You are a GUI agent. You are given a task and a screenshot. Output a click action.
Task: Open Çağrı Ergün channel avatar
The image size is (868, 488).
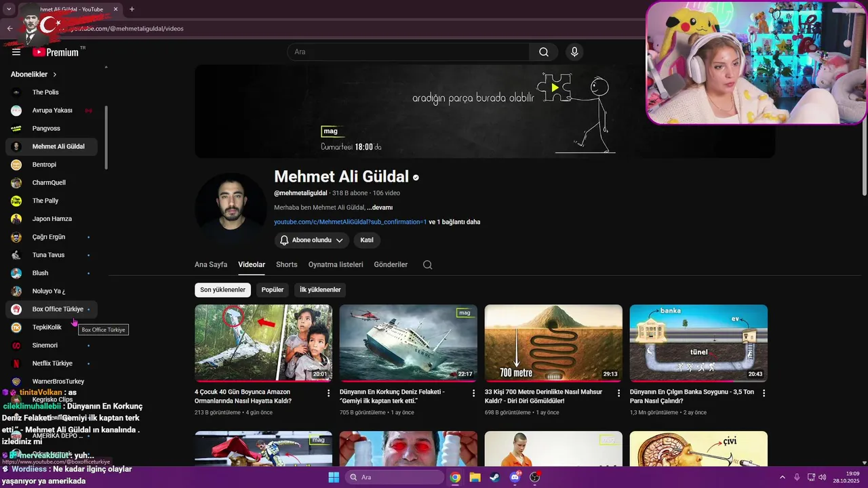tap(16, 237)
